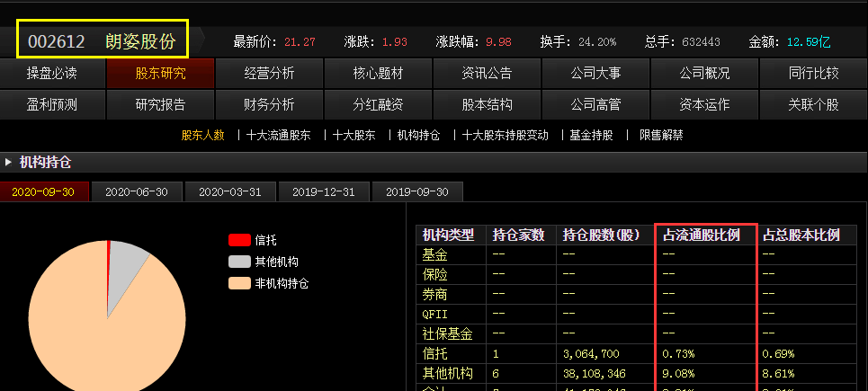Select the 社保基金 row label
The image size is (868, 391).
[x=447, y=334]
